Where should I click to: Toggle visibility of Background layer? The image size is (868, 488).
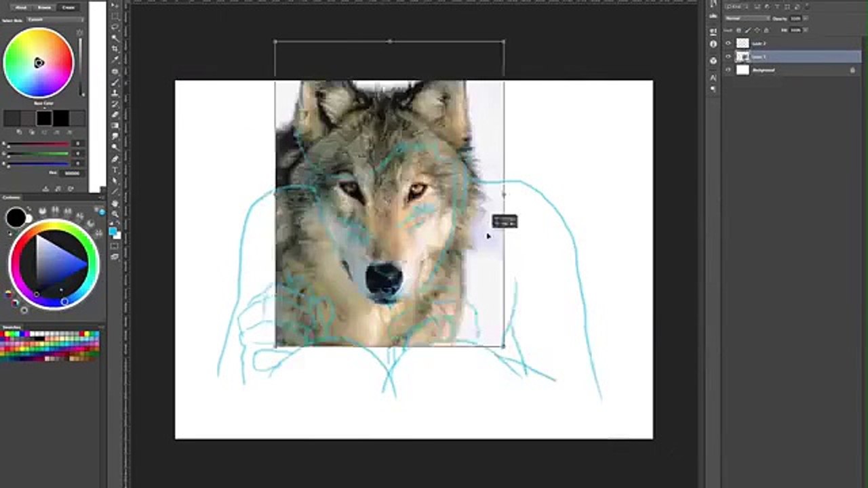(x=728, y=70)
